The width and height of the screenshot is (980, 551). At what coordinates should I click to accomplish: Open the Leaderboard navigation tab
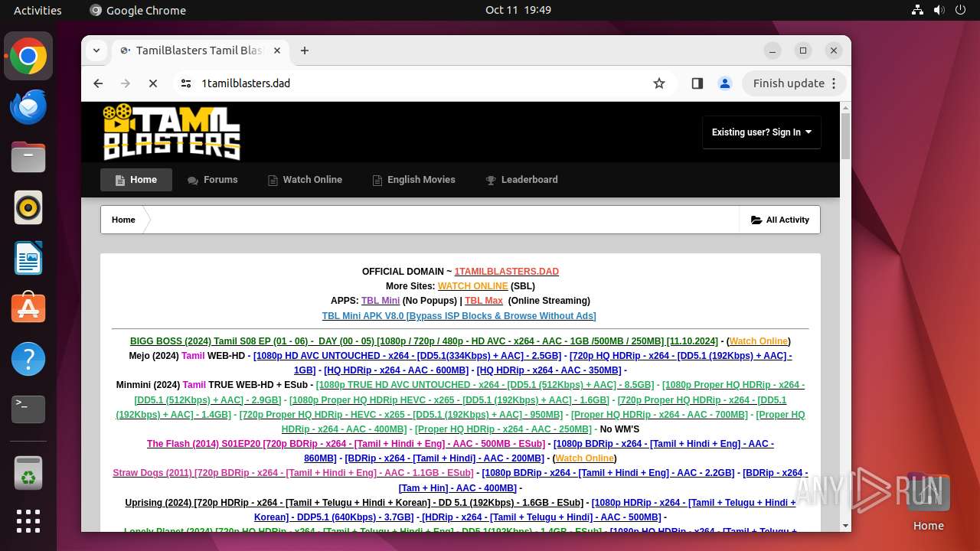click(521, 180)
